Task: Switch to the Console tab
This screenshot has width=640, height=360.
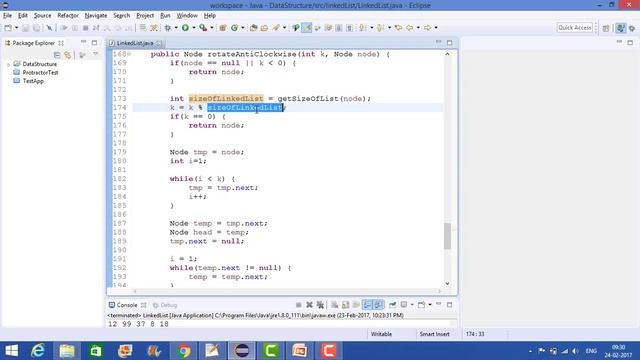Action: click(x=127, y=305)
